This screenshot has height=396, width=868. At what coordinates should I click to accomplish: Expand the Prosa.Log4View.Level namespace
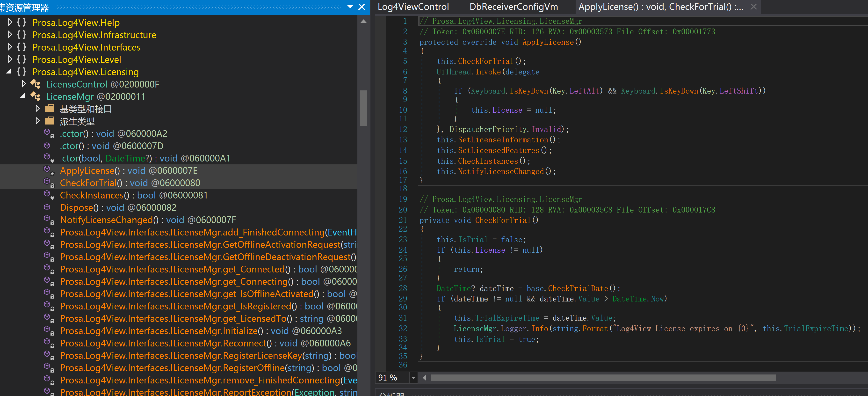10,59
